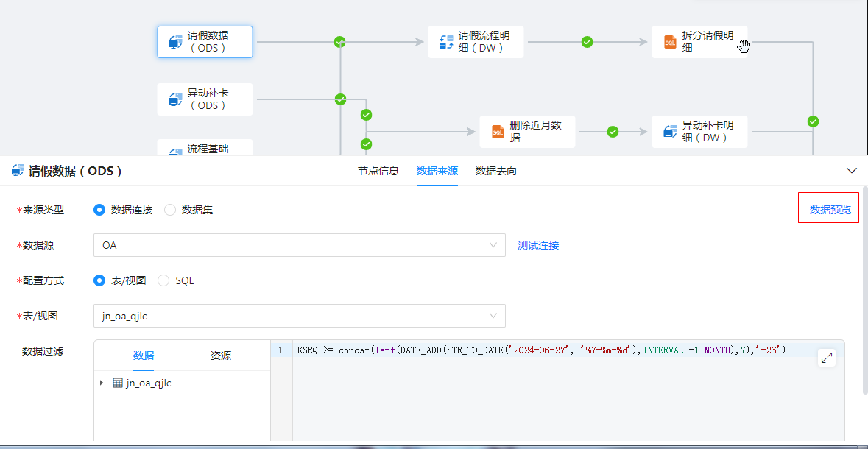The image size is (868, 449).
Task: Switch to the 节点信息 tab
Action: [x=378, y=171]
